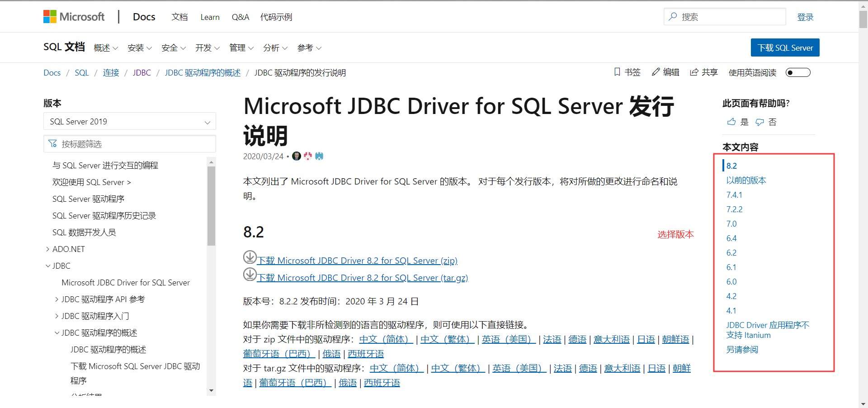Open the 共享 share icon
Image resolution: width=868 pixels, height=408 pixels.
click(x=693, y=72)
